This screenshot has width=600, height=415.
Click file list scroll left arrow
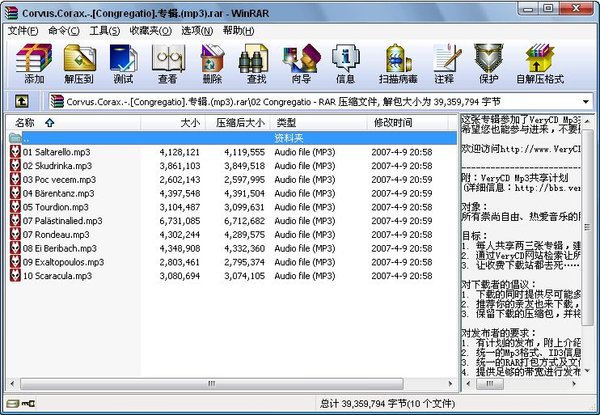(12, 384)
